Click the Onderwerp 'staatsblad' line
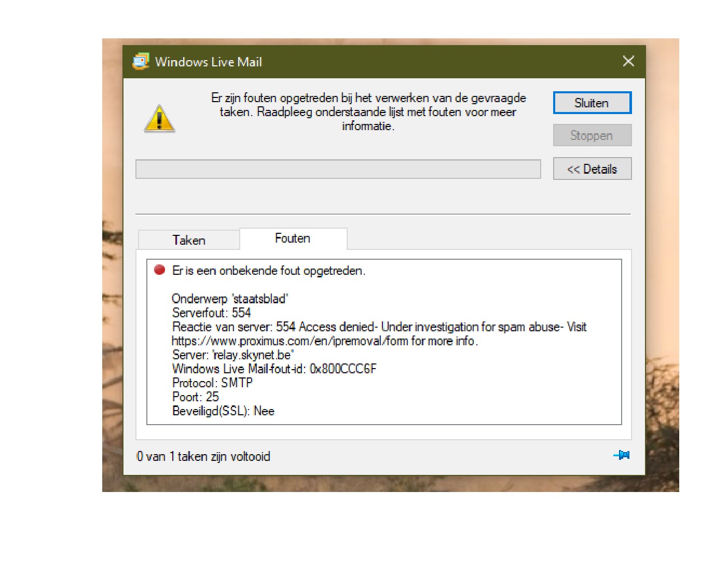Screen dimensions: 728x562 pyautogui.click(x=230, y=299)
